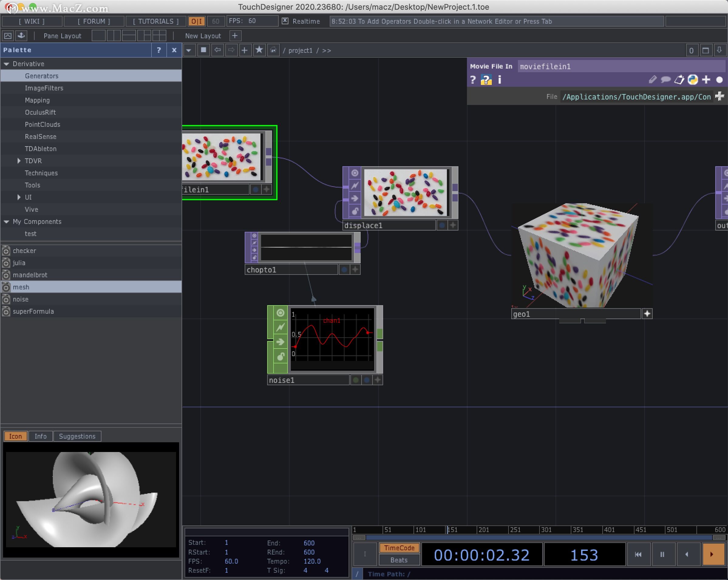This screenshot has width=728, height=580.
Task: Switch to the Info tab
Action: coord(40,436)
